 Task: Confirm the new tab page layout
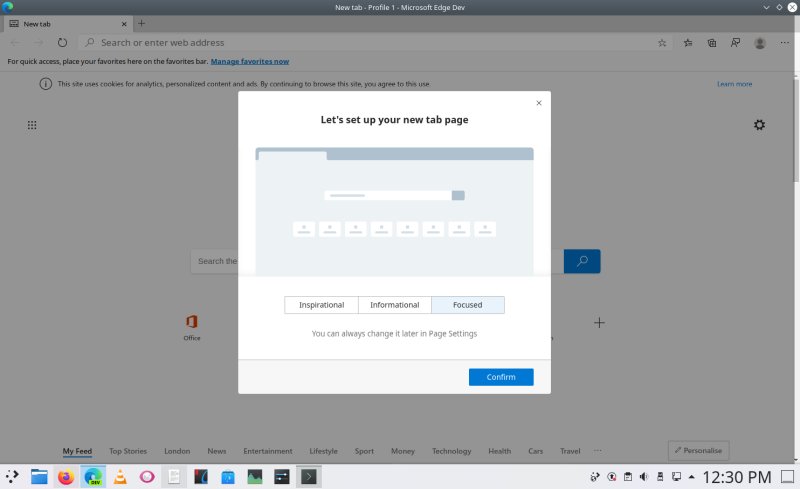tap(501, 377)
